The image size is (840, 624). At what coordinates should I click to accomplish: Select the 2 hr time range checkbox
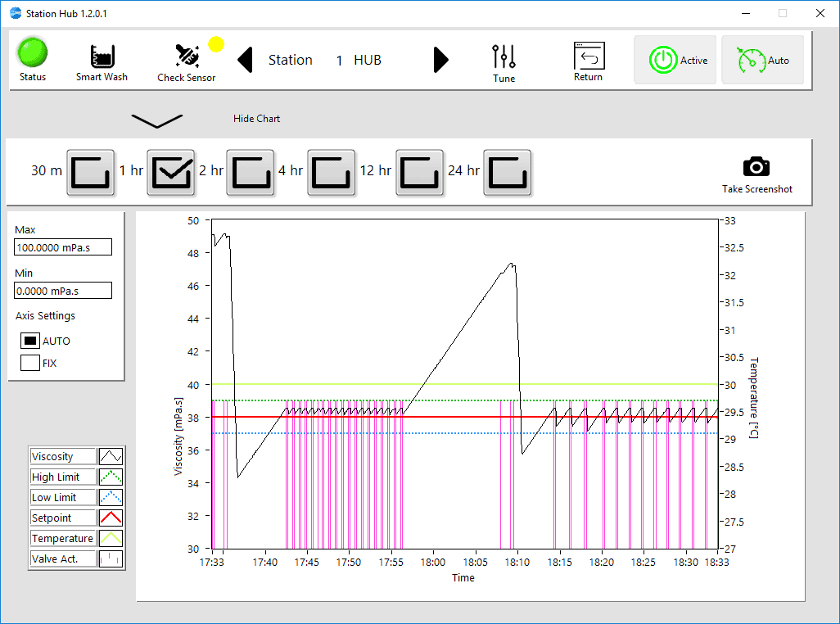tap(251, 173)
